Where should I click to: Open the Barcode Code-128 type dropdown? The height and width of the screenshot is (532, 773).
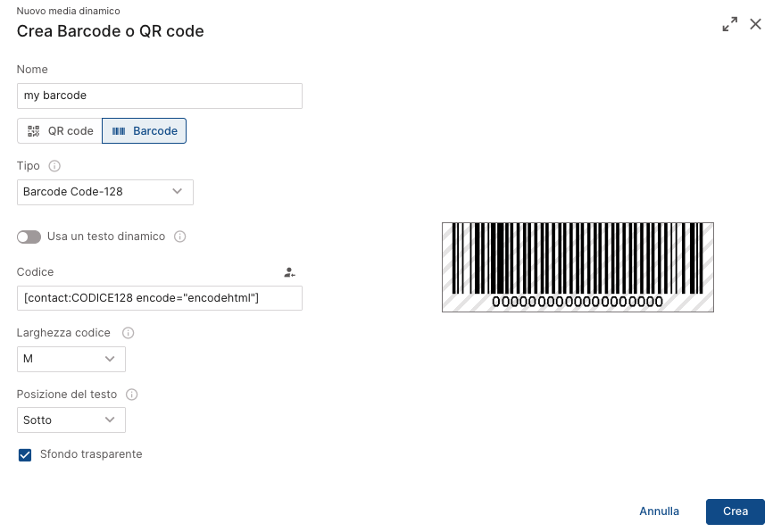(x=105, y=192)
